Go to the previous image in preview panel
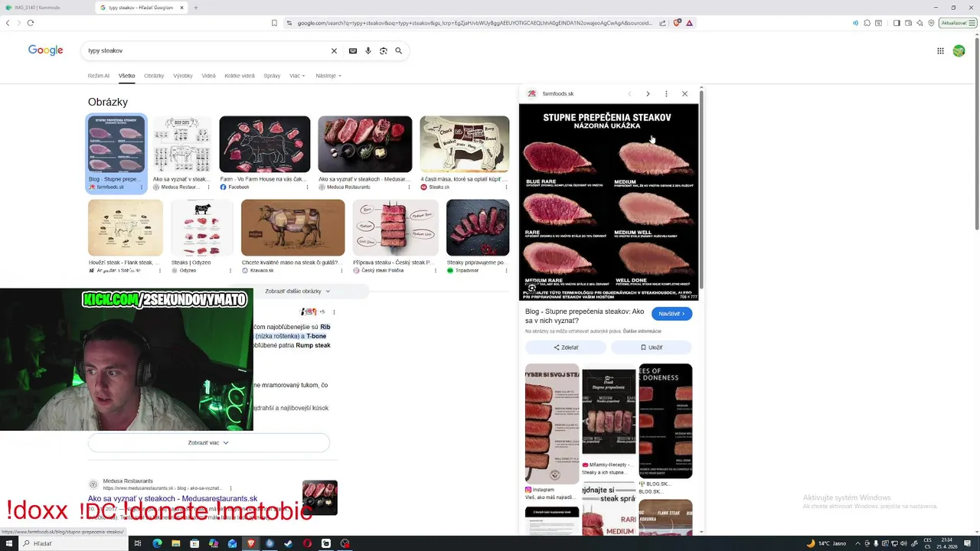 [629, 93]
